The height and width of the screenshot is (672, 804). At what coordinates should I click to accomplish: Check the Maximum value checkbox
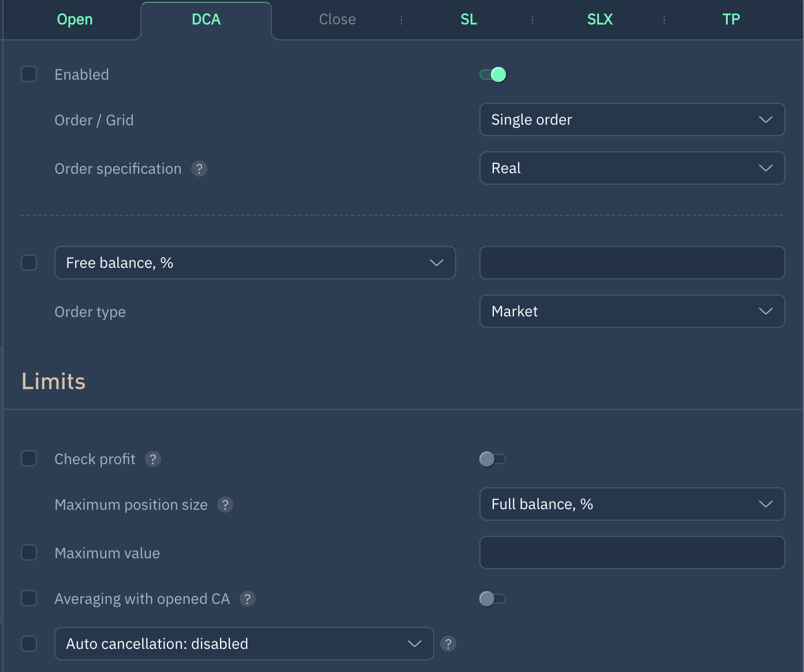click(29, 552)
